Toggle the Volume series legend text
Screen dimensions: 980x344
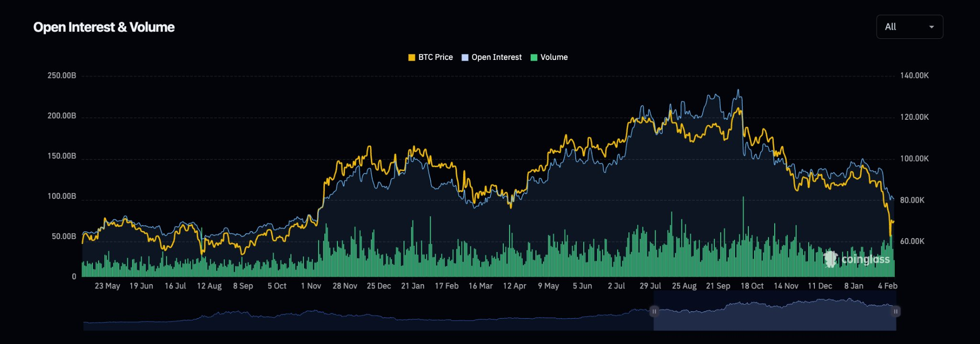click(554, 57)
